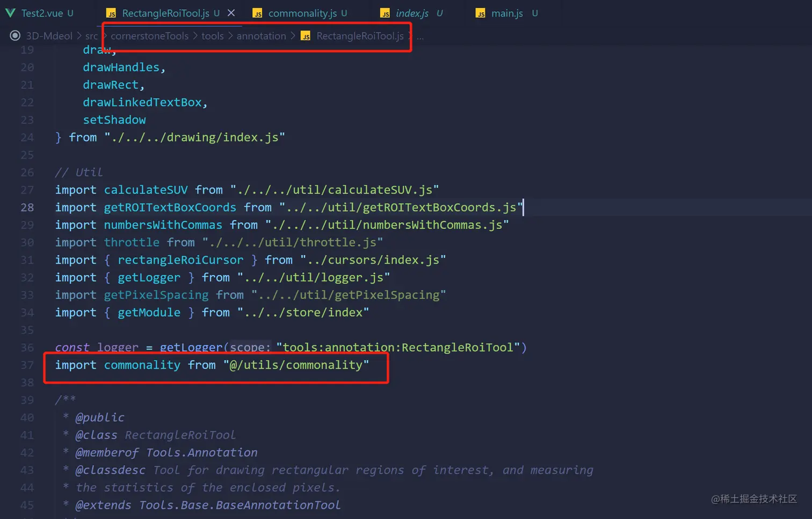This screenshot has height=519, width=812.
Task: Click the ellipsis at breadcrumb end
Action: pyautogui.click(x=420, y=36)
